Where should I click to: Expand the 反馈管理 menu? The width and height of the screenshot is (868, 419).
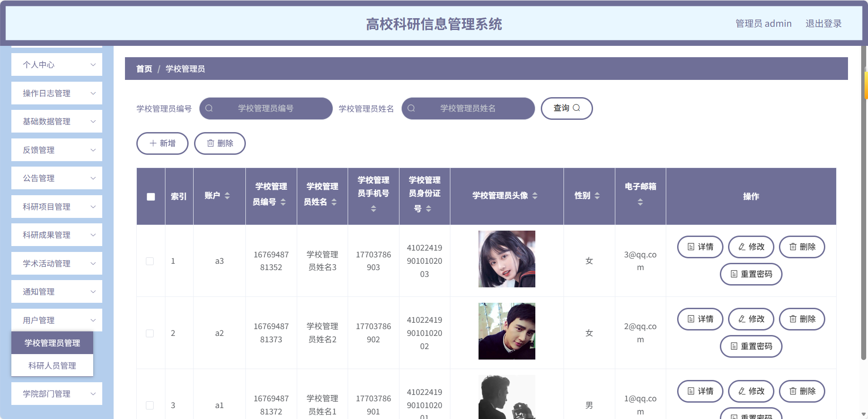click(57, 150)
